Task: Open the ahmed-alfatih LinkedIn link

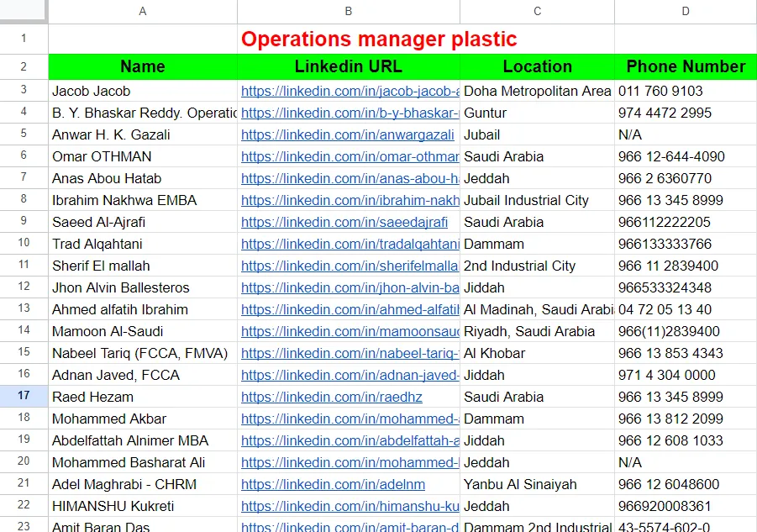Action: [x=350, y=309]
